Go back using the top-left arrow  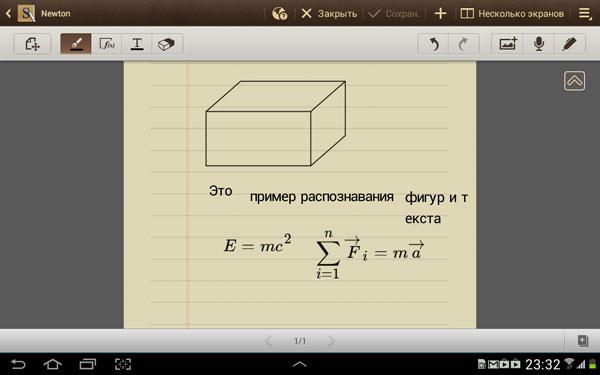(8, 14)
